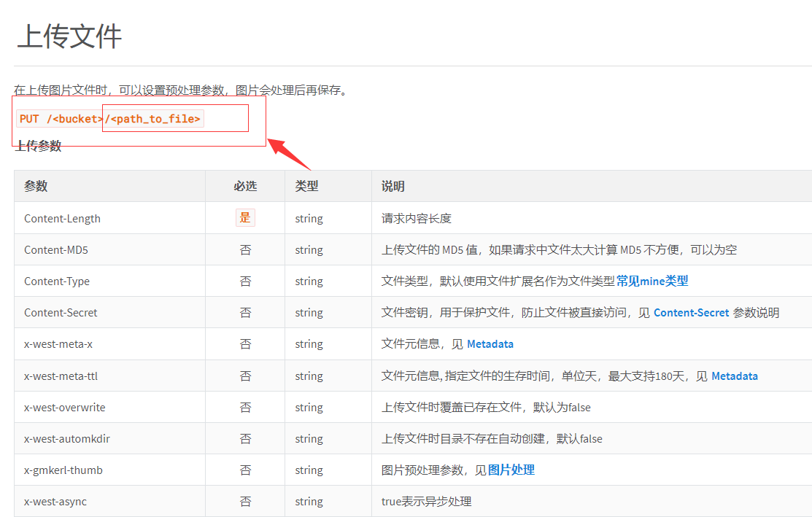Click the 说明 column header
The width and height of the screenshot is (812, 517).
click(393, 186)
